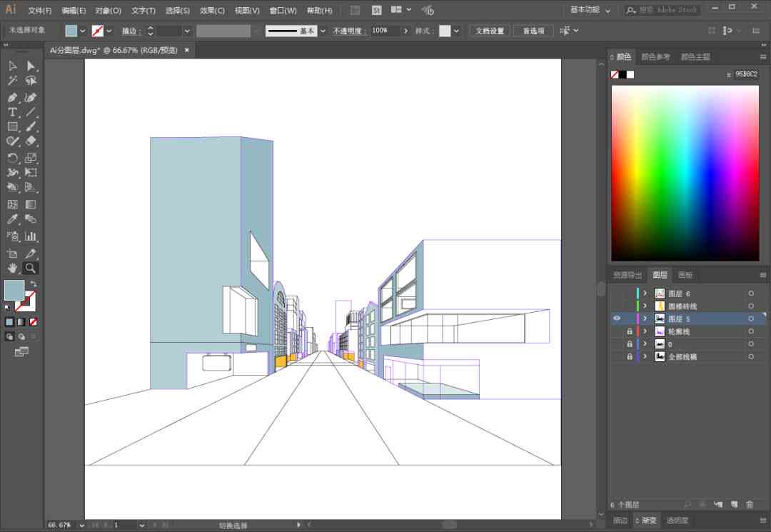Set fill mode to None in toolbar
The width and height of the screenshot is (771, 532).
point(33,322)
